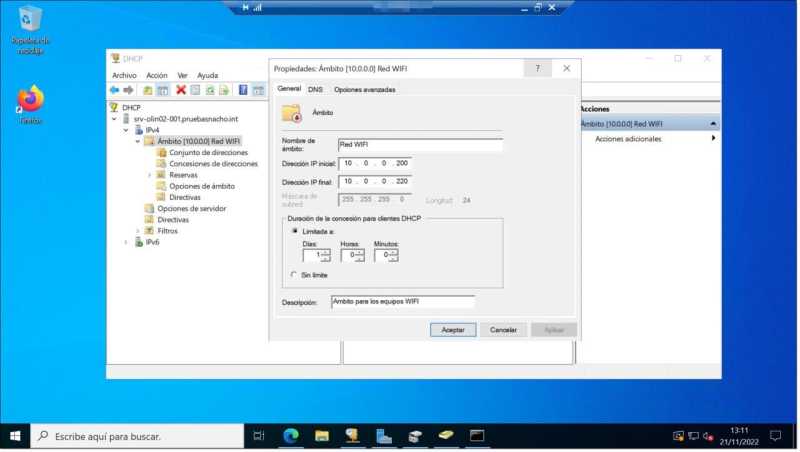Image resolution: width=800 pixels, height=452 pixels.
Task: Select the General tab
Action: [289, 88]
